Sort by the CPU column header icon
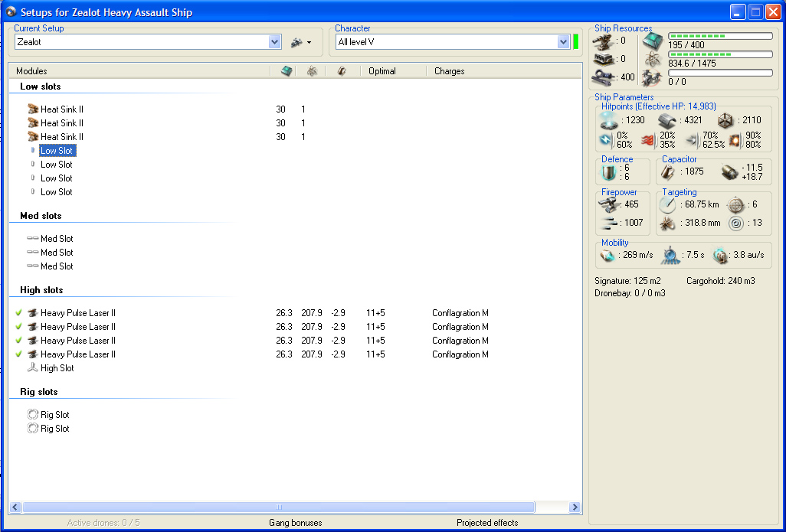Image resolution: width=786 pixels, height=532 pixels. coord(287,71)
